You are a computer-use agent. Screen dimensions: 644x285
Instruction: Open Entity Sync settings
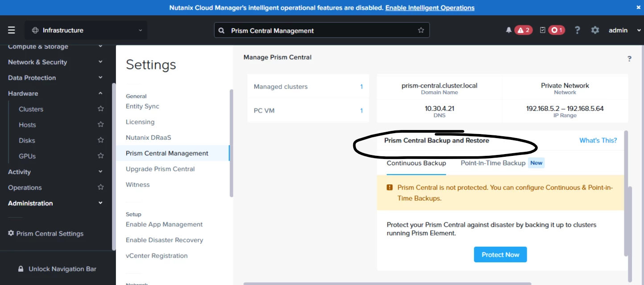click(142, 106)
